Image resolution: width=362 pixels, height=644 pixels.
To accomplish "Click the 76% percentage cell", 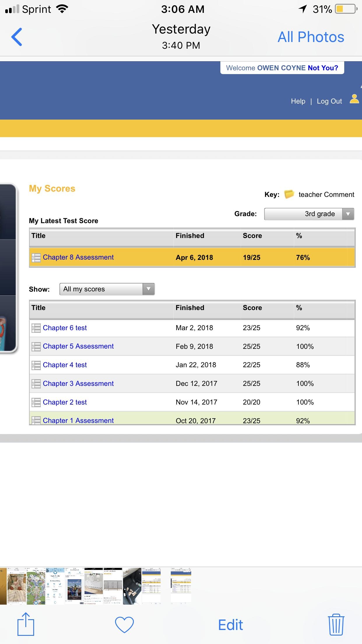I will 303,258.
